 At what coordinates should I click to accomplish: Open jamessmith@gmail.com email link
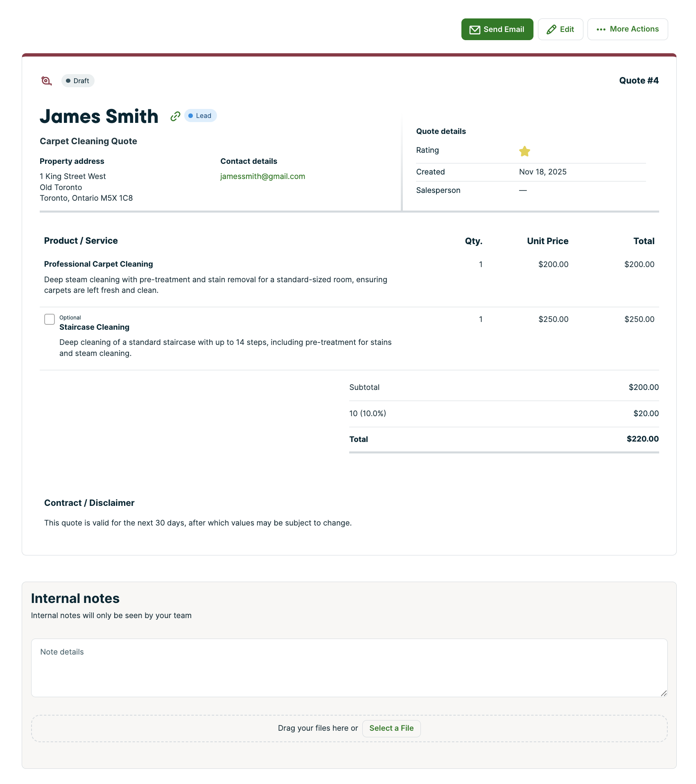(262, 177)
